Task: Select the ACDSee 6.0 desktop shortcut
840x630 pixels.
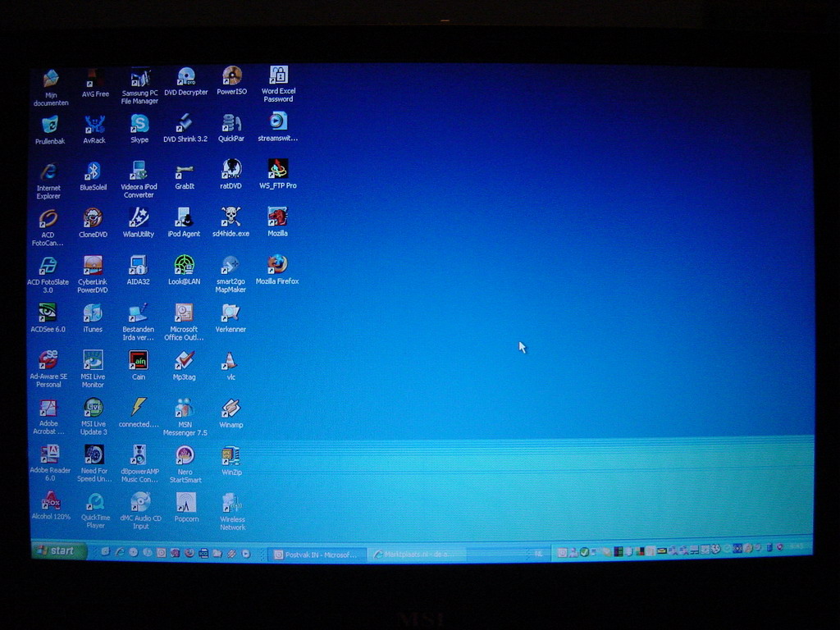Action: pyautogui.click(x=48, y=317)
